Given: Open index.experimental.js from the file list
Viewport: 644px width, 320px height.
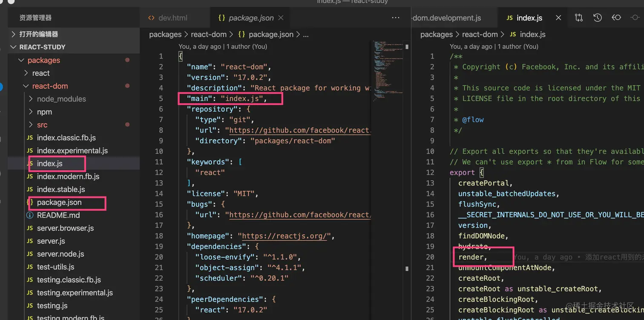Looking at the screenshot, I should point(72,150).
